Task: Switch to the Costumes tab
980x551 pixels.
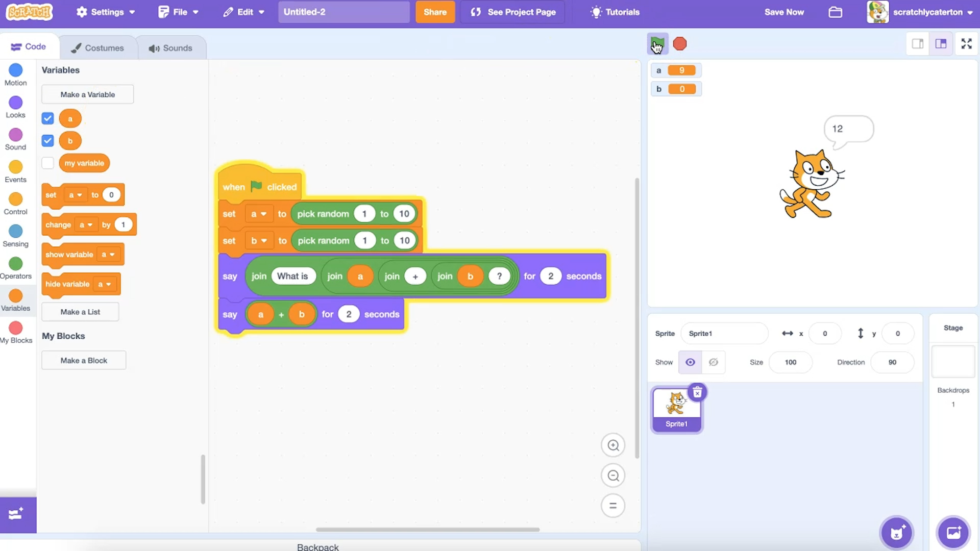Action: (97, 48)
